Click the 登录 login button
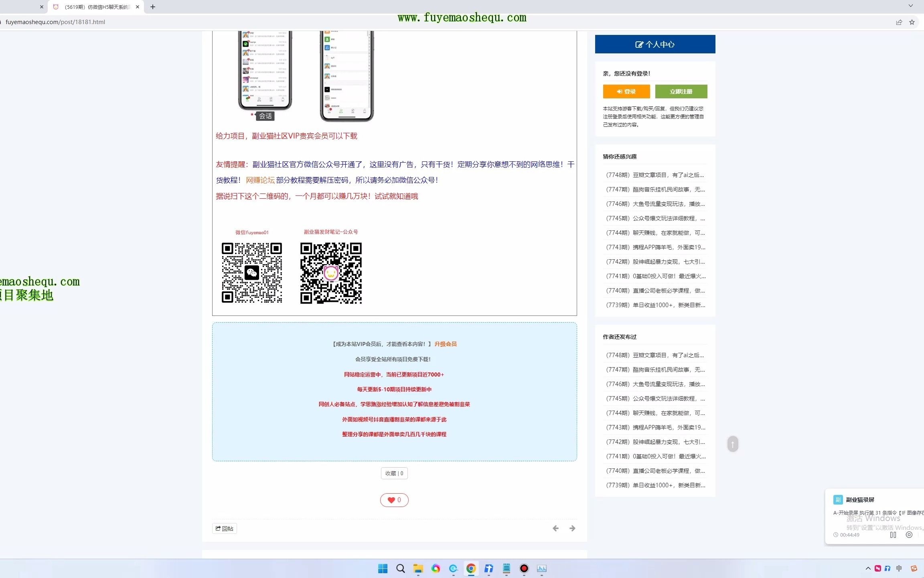 (627, 91)
